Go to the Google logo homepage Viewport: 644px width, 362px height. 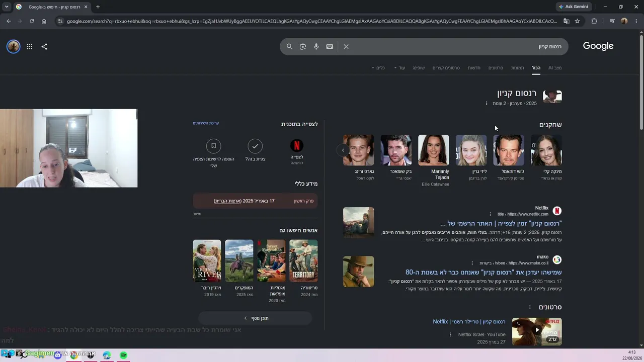[x=598, y=46]
